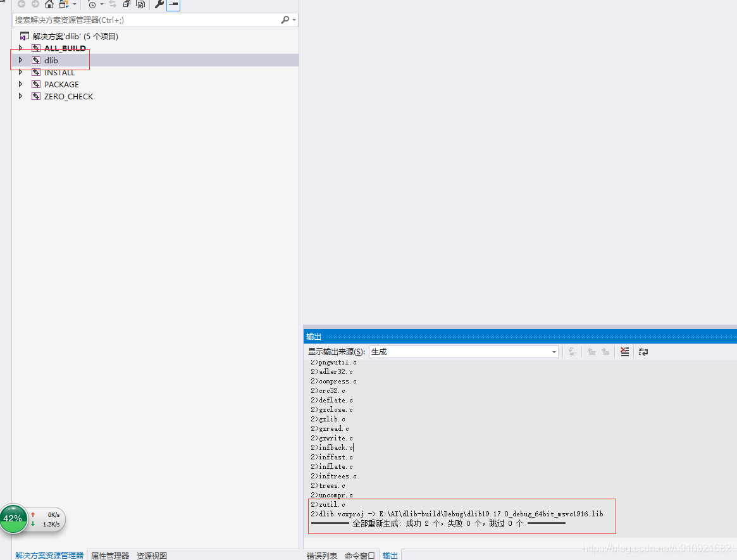Click the '2>uncompr.c' output line

(332, 495)
